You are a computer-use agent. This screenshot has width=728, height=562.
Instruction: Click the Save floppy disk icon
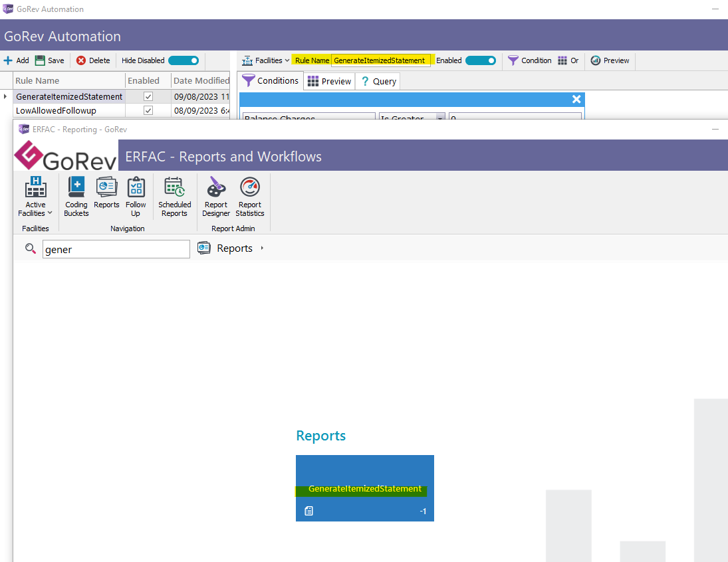click(41, 60)
